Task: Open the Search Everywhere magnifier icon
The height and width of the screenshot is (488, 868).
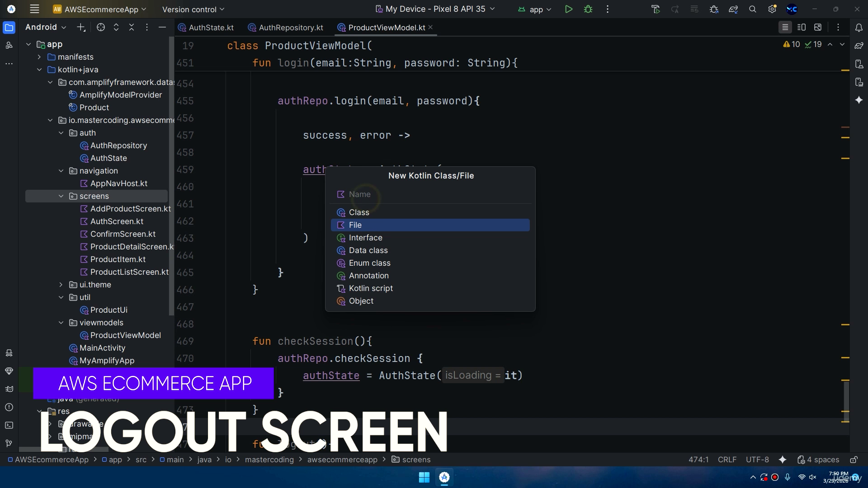Action: pyautogui.click(x=753, y=9)
